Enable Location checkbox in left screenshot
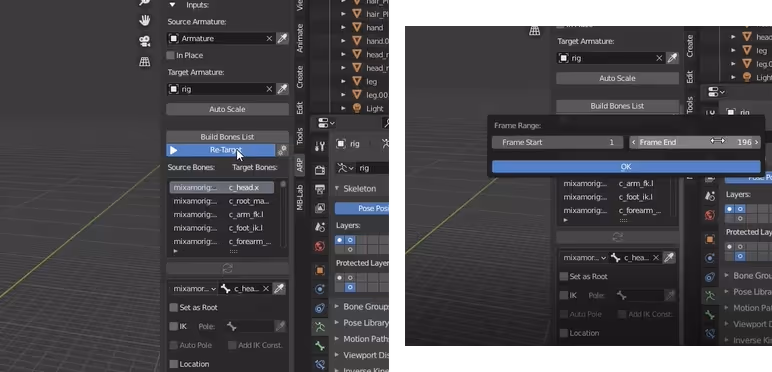 click(x=173, y=364)
